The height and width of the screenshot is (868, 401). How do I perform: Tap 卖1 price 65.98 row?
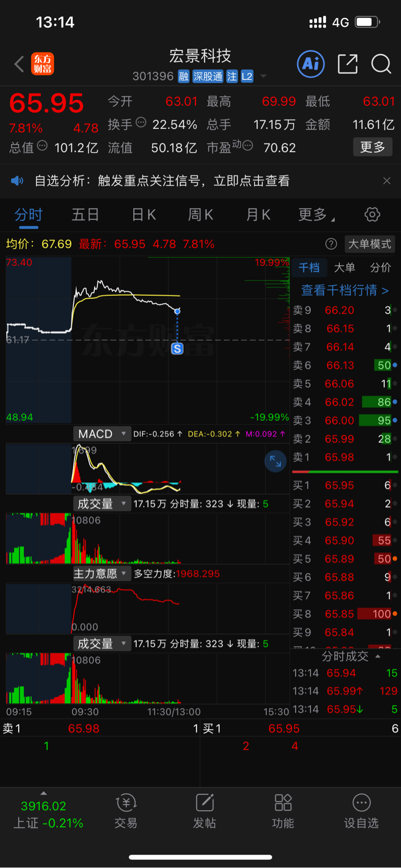(x=345, y=457)
